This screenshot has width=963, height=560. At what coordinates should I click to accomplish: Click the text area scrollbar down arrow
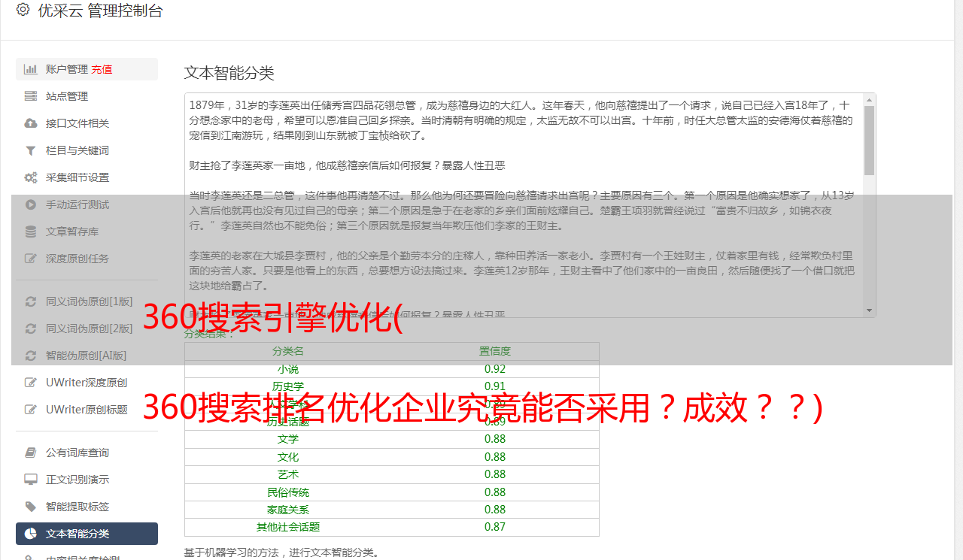pyautogui.click(x=869, y=310)
